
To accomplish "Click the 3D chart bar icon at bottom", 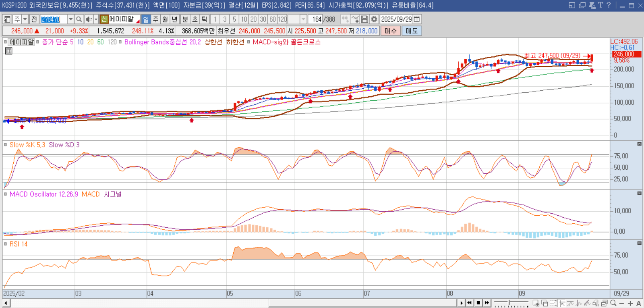I will coord(595,303).
